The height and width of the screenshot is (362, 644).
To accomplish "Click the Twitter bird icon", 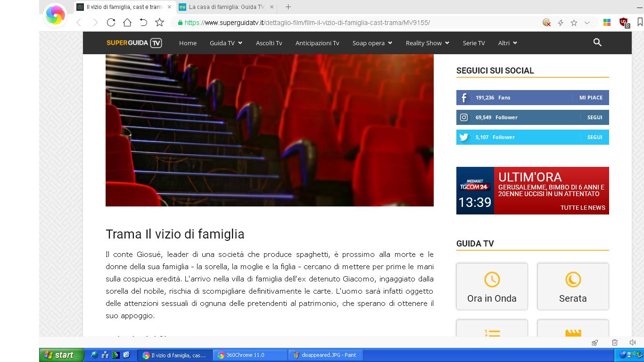I will [464, 137].
